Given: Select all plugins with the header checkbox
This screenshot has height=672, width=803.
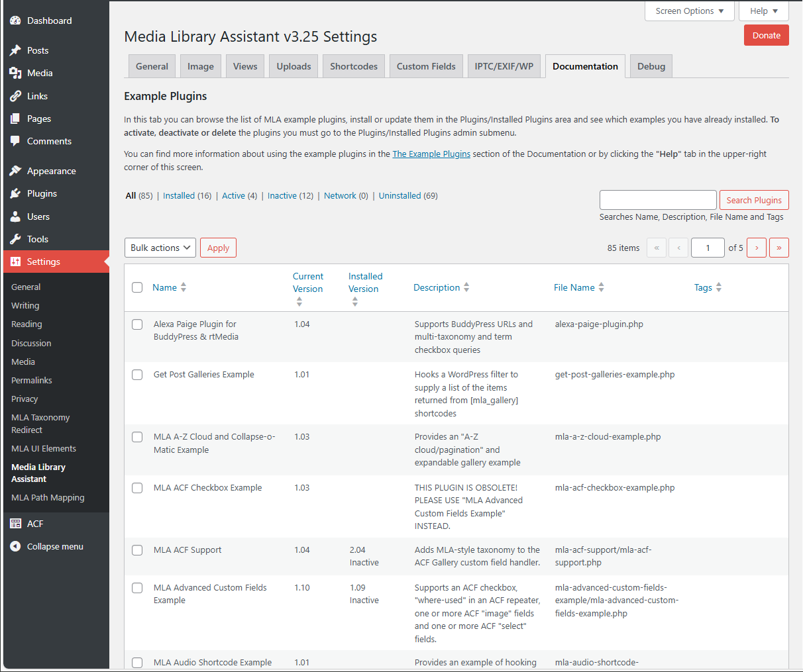Looking at the screenshot, I should click(136, 287).
